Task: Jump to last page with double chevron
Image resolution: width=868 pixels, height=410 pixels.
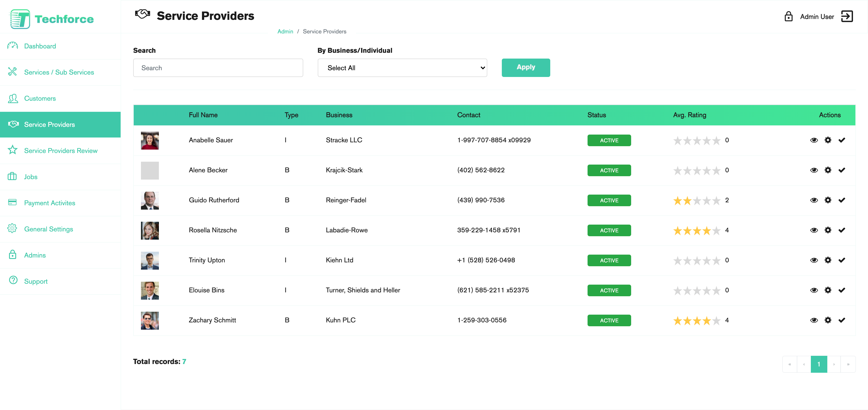Action: tap(848, 364)
